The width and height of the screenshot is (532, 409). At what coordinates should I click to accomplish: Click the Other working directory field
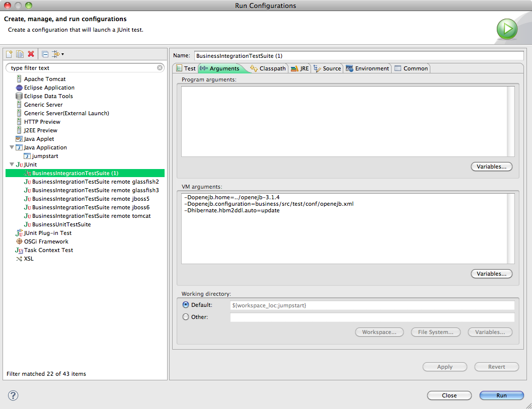pyautogui.click(x=372, y=317)
